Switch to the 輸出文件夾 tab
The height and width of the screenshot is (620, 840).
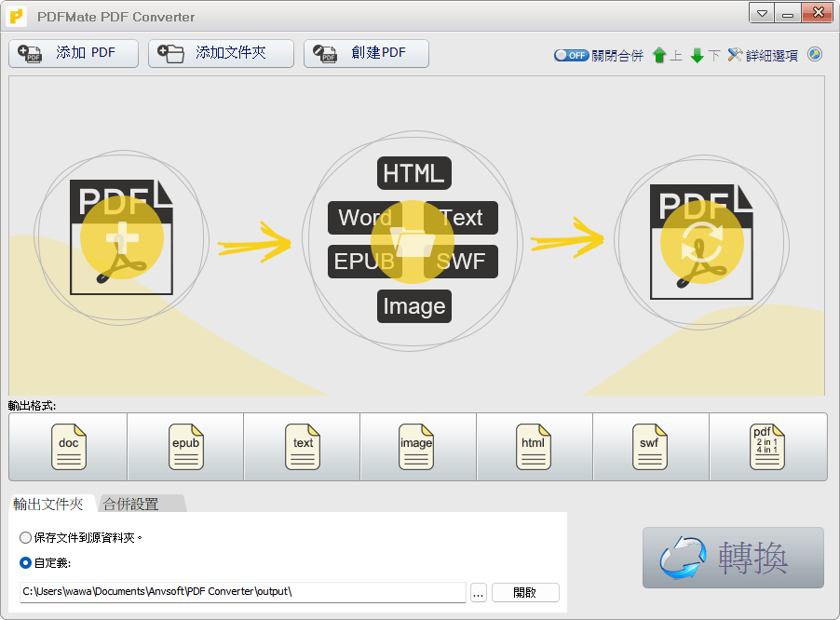[48, 504]
